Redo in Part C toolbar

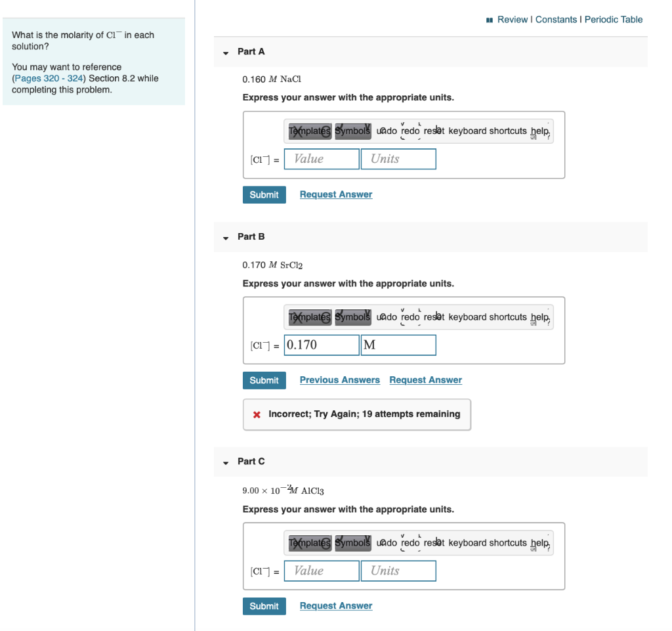pyautogui.click(x=410, y=543)
